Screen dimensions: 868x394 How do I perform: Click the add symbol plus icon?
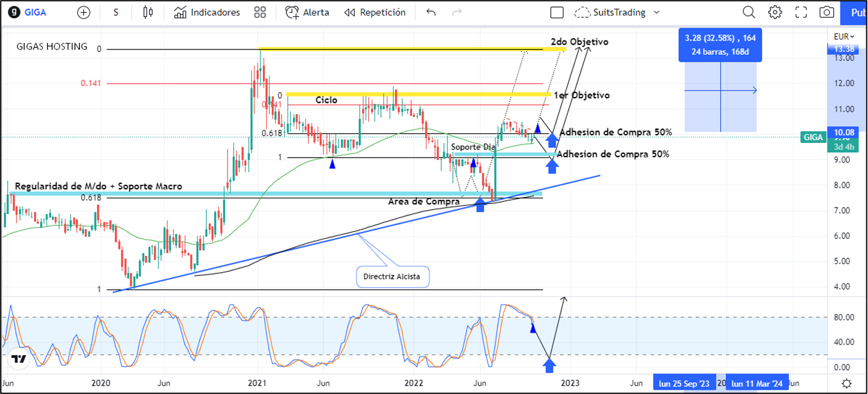(84, 12)
